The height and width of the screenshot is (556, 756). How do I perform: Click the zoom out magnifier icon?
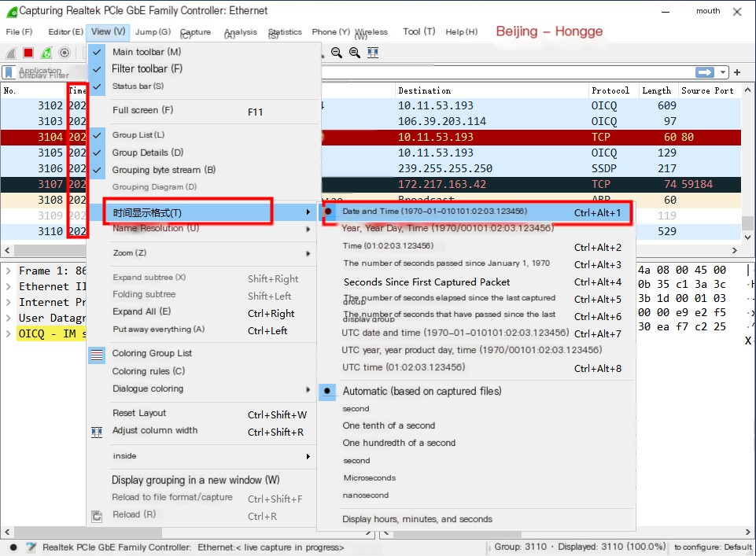pos(337,53)
